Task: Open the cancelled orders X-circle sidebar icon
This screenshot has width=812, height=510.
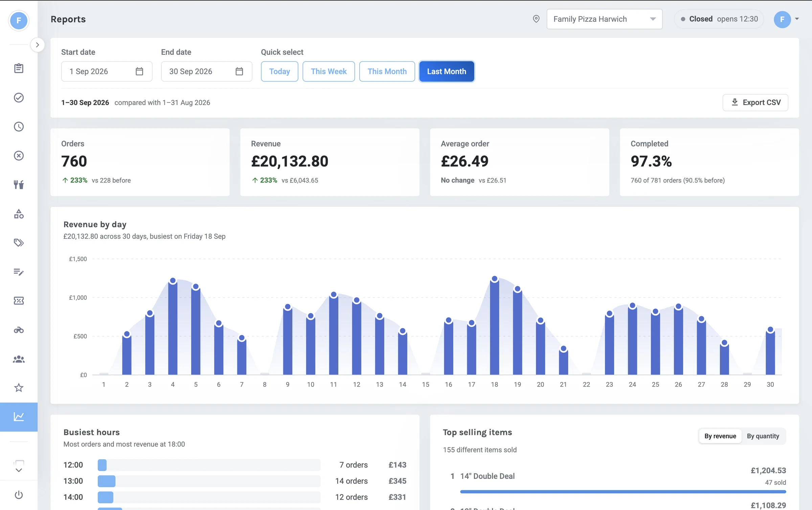Action: tap(19, 156)
